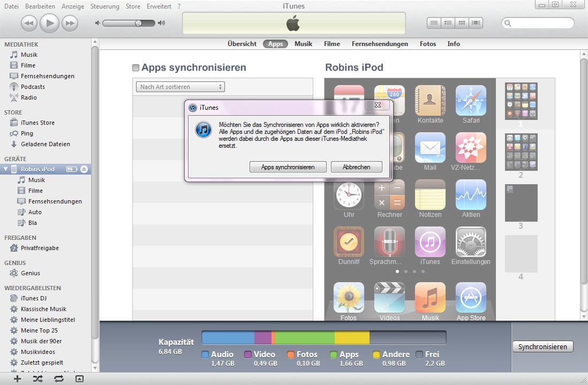This screenshot has height=385, width=588.
Task: Switch to Cover Flow view
Action: (476, 23)
